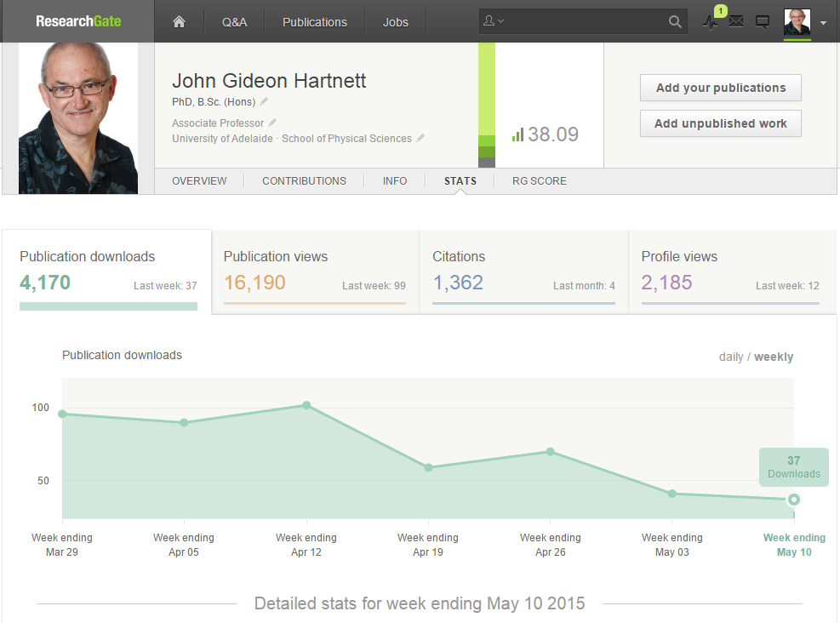Select the Apr 12 data point on chart
This screenshot has width=840, height=623.
pyautogui.click(x=306, y=405)
